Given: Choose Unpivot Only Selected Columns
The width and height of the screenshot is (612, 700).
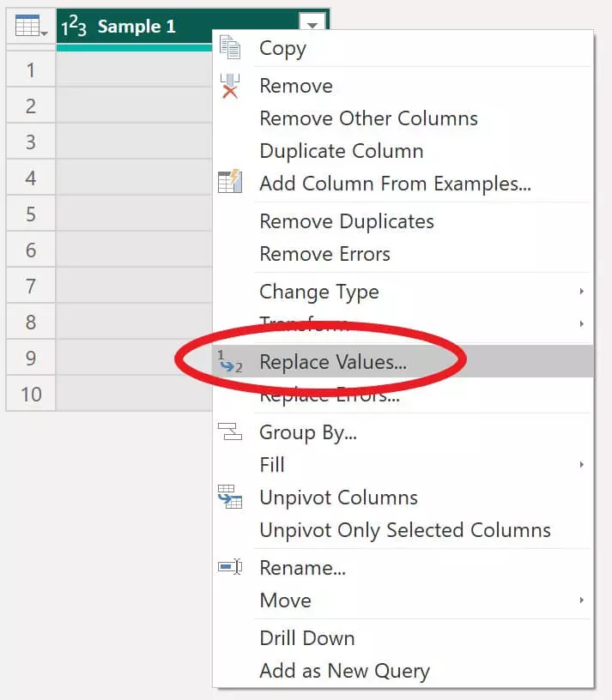Looking at the screenshot, I should click(405, 531).
